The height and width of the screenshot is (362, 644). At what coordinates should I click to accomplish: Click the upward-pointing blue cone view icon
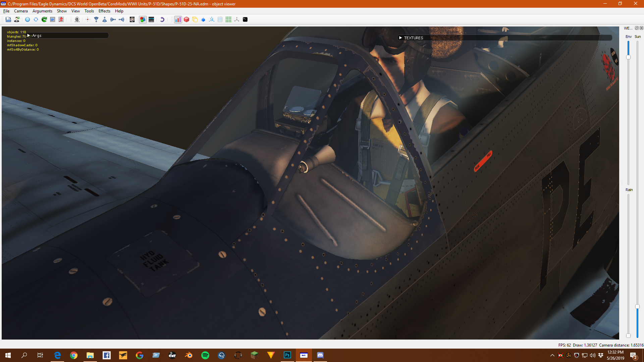point(105,19)
